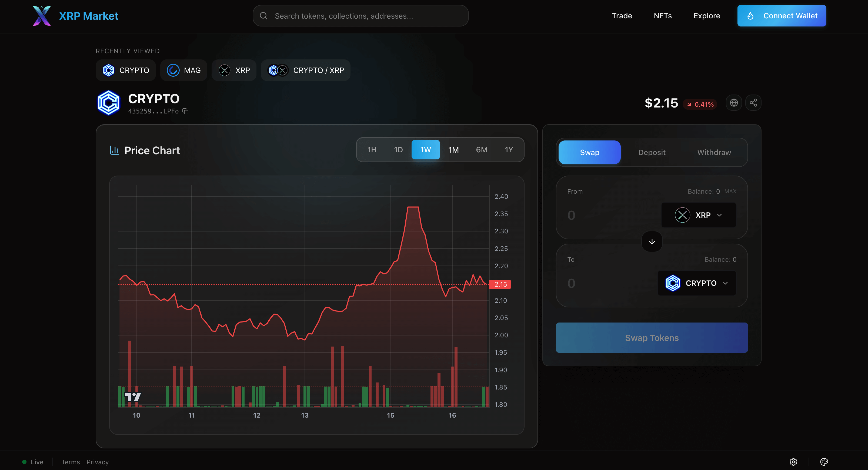The image size is (868, 470).
Task: Switch chart range to 1M
Action: coord(453,150)
